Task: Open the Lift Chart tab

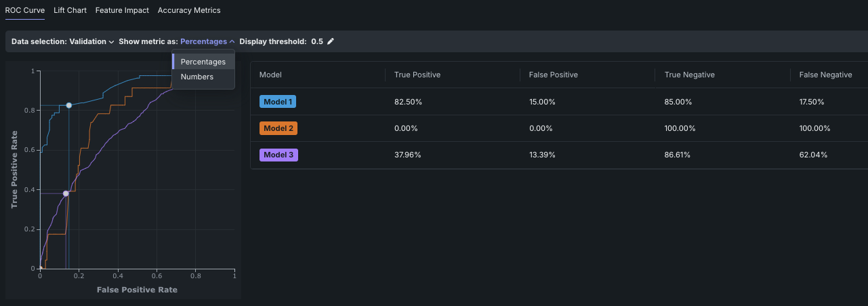Action: pyautogui.click(x=70, y=10)
